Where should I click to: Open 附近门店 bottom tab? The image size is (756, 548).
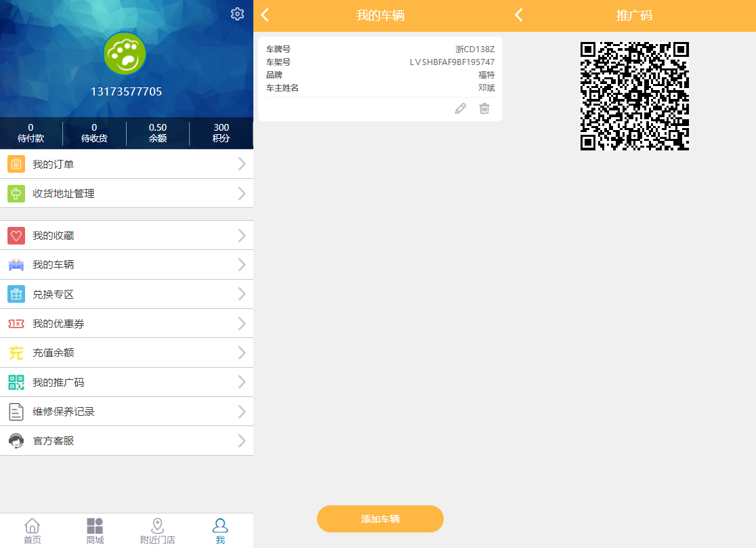click(158, 531)
